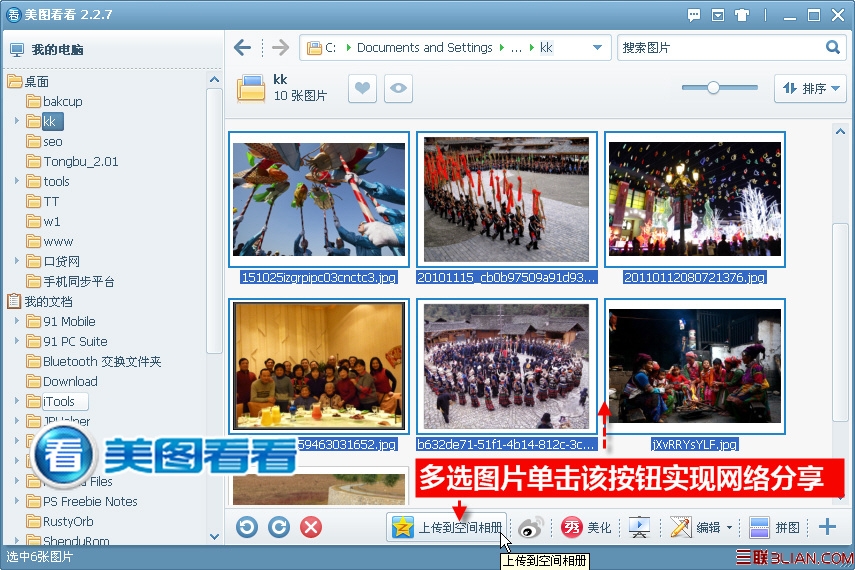Open address path history dropdown
The image size is (855, 570).
click(597, 47)
